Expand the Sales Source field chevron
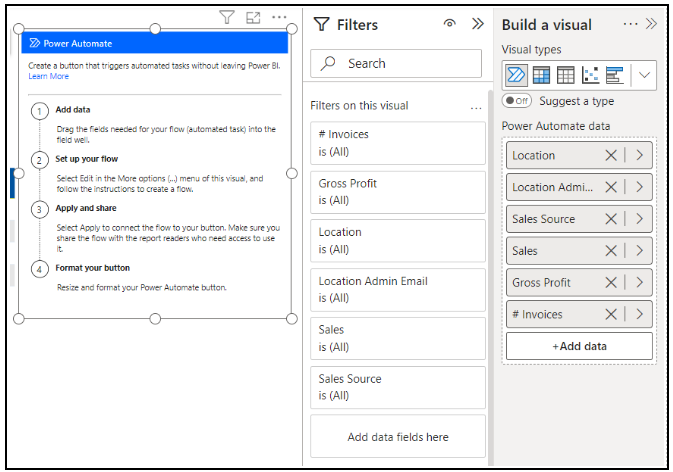Screen dimensions: 673x472 [x=640, y=219]
